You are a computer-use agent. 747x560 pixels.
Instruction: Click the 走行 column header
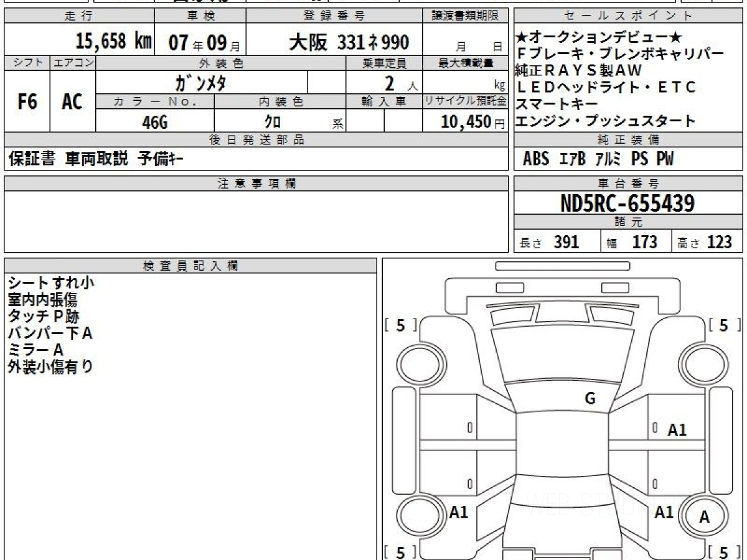(78, 16)
